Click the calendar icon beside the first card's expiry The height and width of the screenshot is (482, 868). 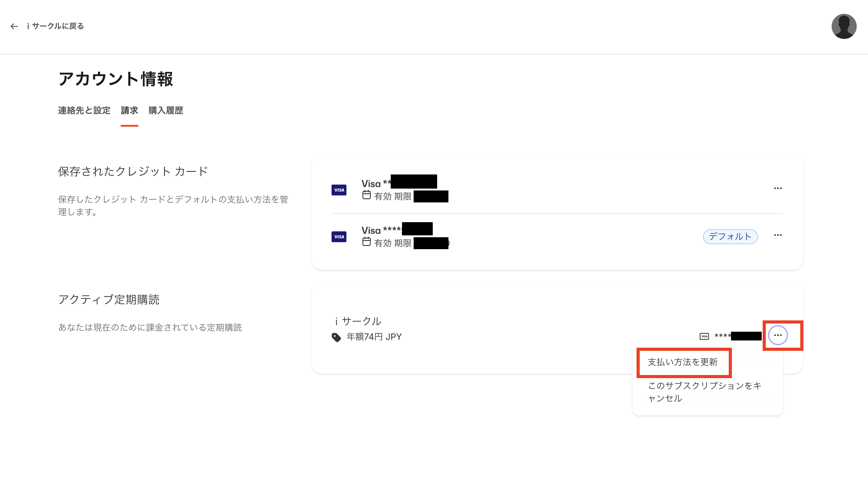367,196
